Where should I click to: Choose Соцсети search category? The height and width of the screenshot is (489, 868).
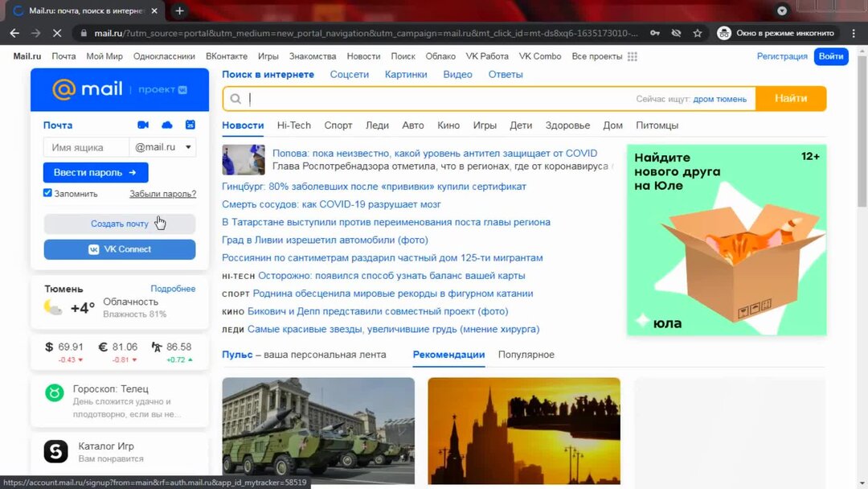point(350,74)
